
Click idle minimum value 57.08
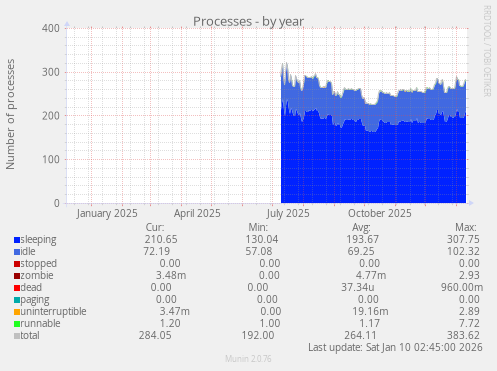tap(259, 251)
